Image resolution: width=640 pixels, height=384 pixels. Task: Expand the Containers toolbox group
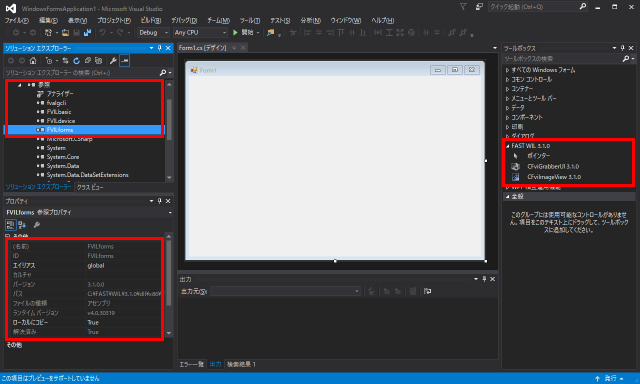[507, 89]
